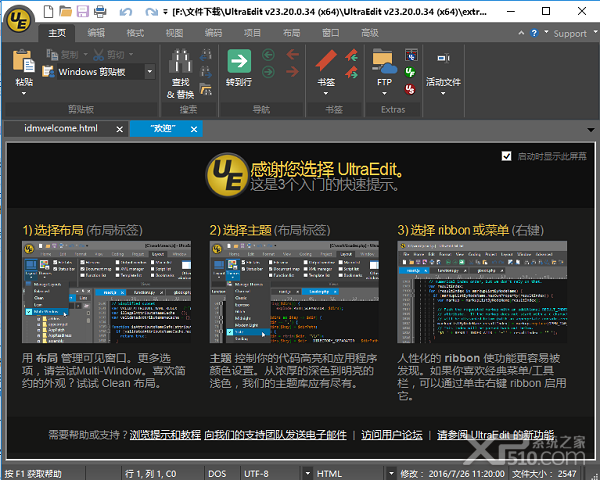The image size is (600, 480).
Task: Expand the 活动文件 dropdown arrow
Action: 443,93
